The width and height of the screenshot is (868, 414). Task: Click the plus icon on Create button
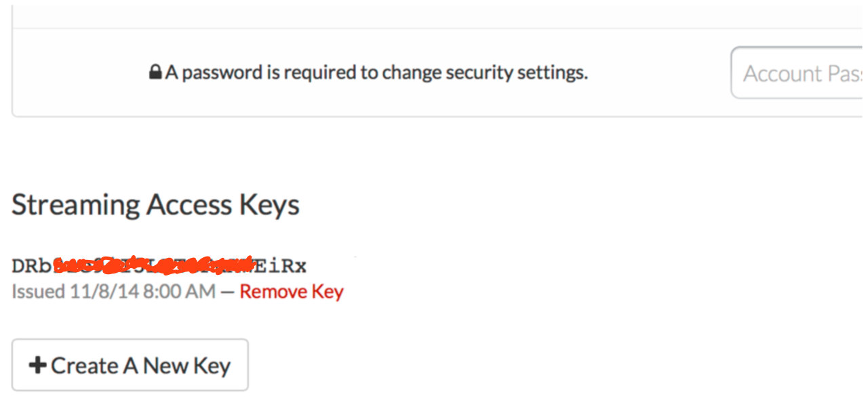click(37, 366)
